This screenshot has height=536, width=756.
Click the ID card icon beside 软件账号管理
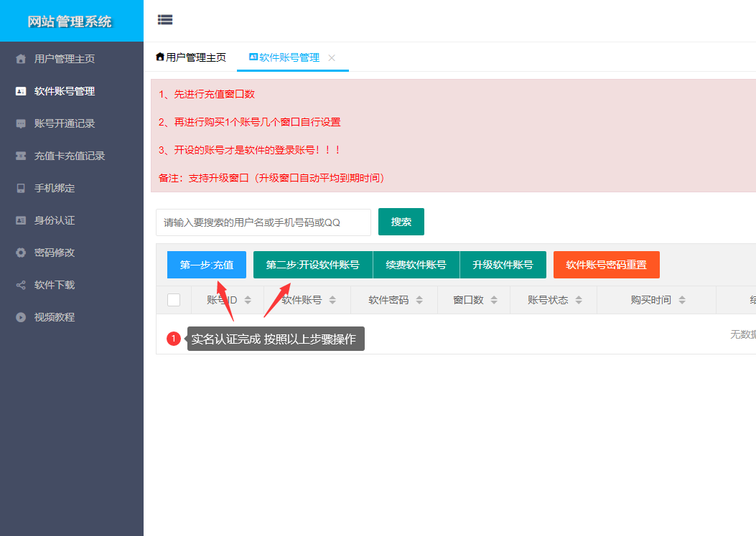[x=21, y=91]
